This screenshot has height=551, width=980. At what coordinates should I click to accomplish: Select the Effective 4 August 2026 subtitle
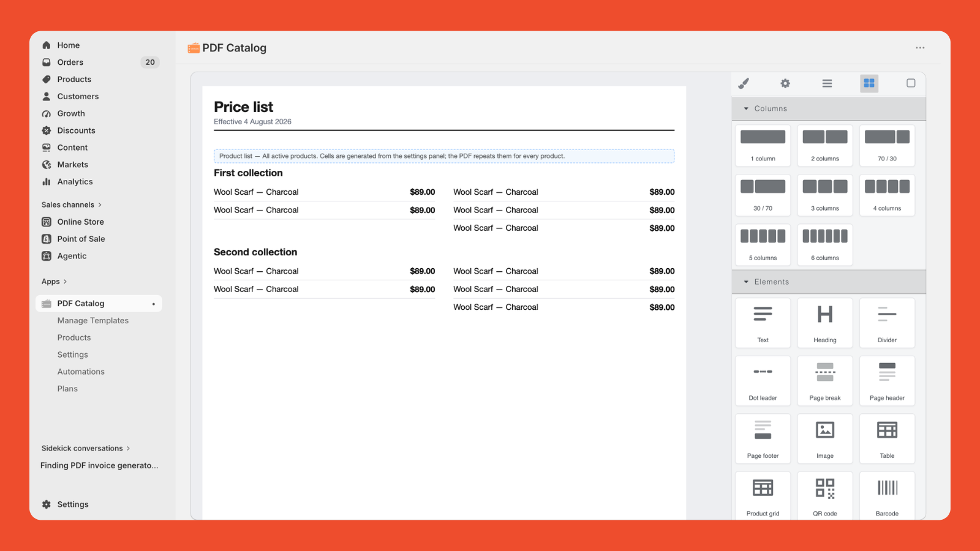252,122
